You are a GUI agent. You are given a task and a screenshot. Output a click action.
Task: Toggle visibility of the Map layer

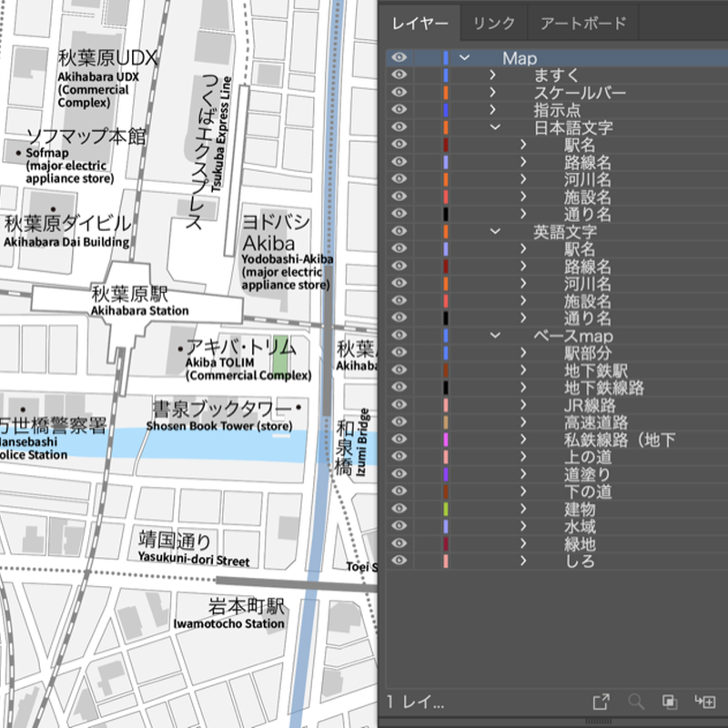coord(398,58)
